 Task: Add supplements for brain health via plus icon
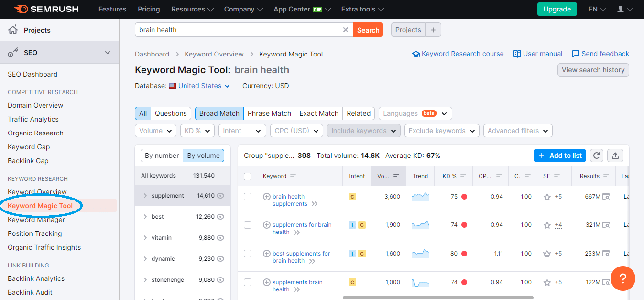(267, 225)
